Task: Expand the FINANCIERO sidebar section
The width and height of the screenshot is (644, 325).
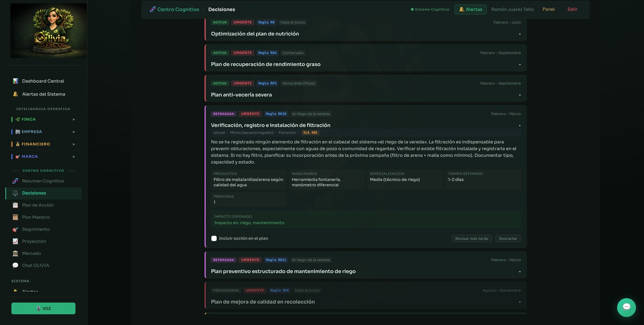Action: coord(43,144)
